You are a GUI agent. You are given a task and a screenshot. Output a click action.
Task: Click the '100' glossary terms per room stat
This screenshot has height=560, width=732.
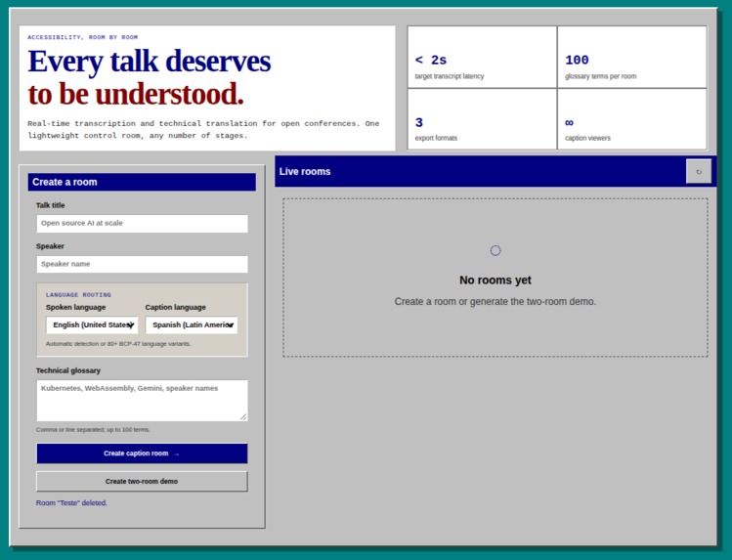click(632, 57)
